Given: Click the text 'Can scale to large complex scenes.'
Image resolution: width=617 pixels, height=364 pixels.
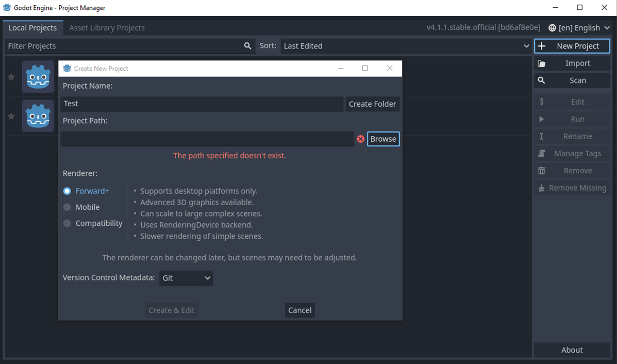Looking at the screenshot, I should 201,213.
